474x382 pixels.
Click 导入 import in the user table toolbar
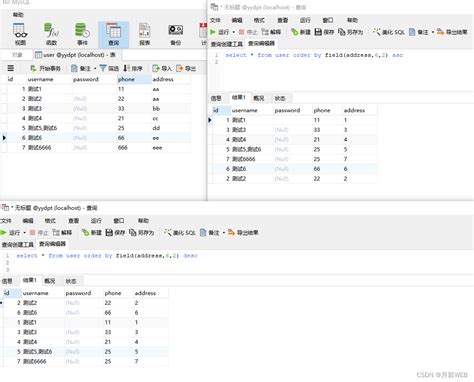[162, 68]
